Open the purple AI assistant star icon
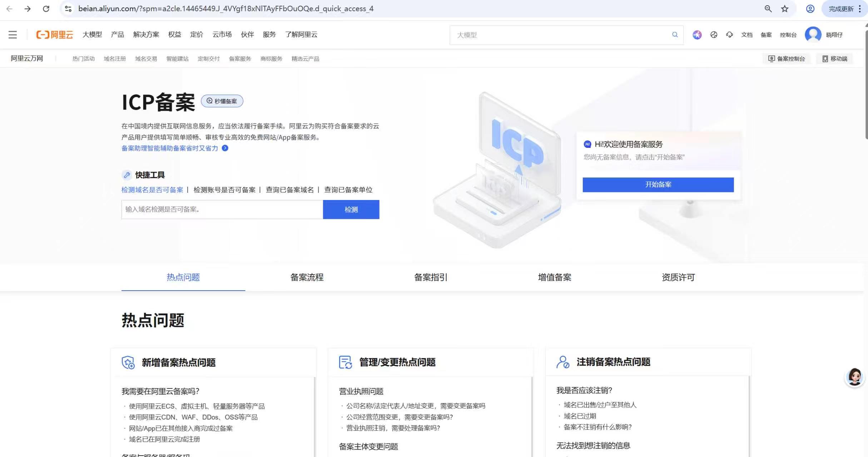 click(x=697, y=35)
